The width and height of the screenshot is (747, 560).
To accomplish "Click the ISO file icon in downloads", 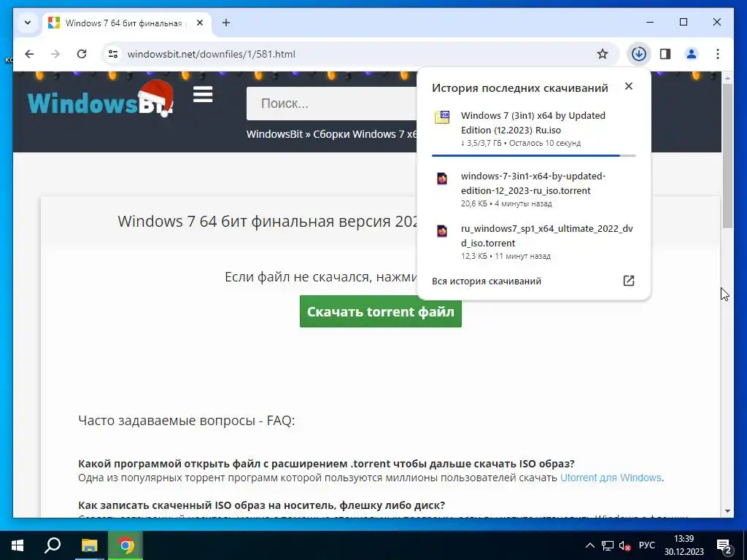I will tap(442, 117).
